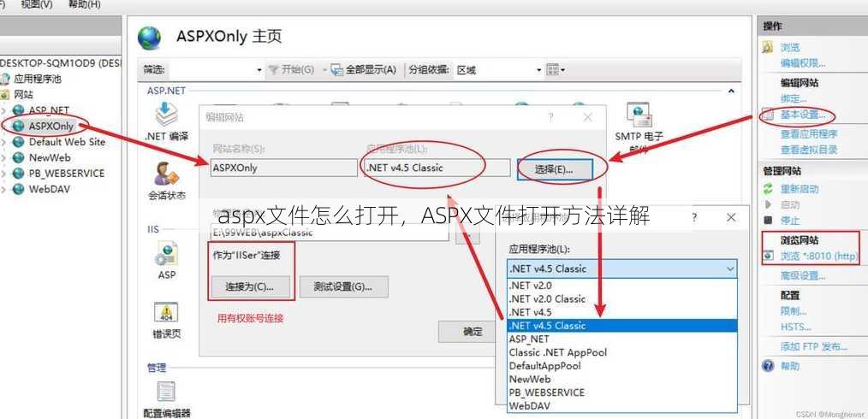Select .NET v2.0 Classic in pool list
The height and width of the screenshot is (419, 868).
tap(622, 298)
